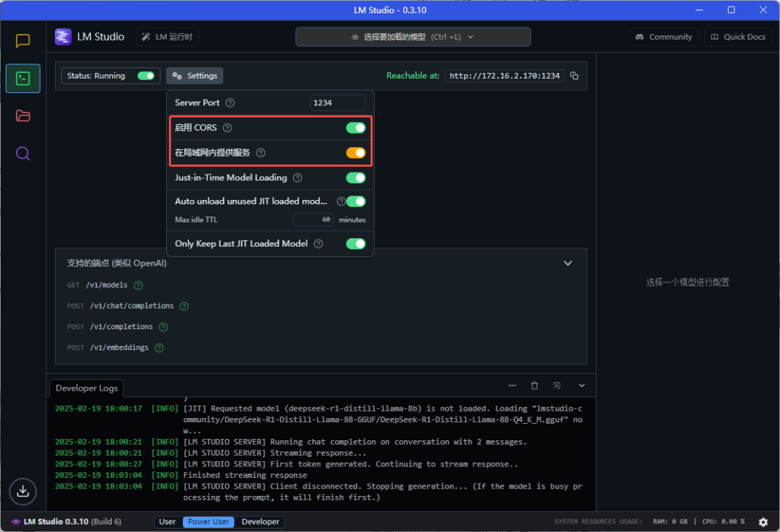
Task: Show help for Just-in-Time Model Loading
Action: tap(298, 178)
